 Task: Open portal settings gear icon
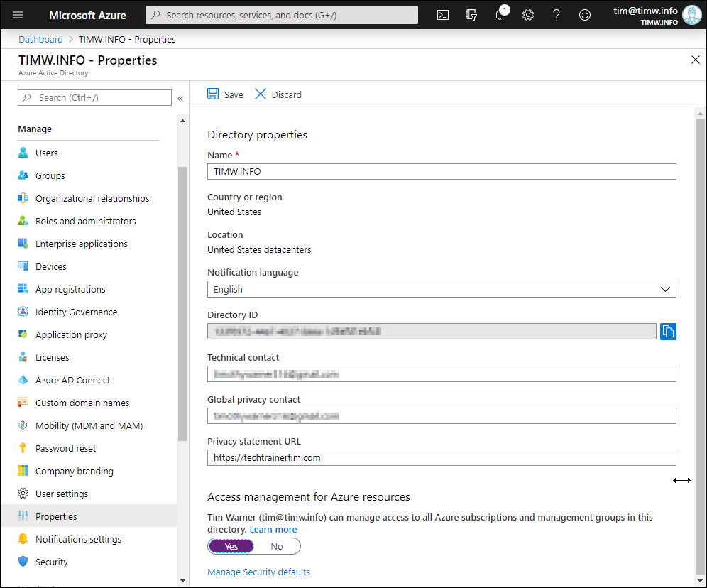(528, 15)
